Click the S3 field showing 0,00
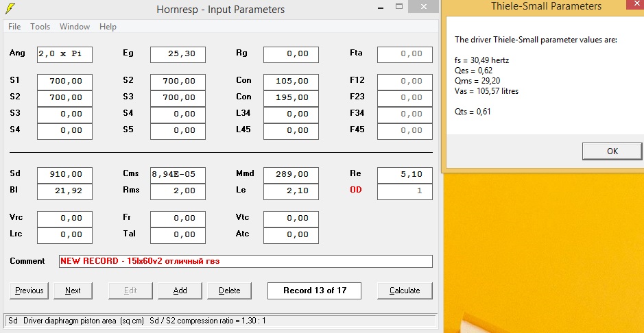The image size is (644, 333). tap(64, 115)
